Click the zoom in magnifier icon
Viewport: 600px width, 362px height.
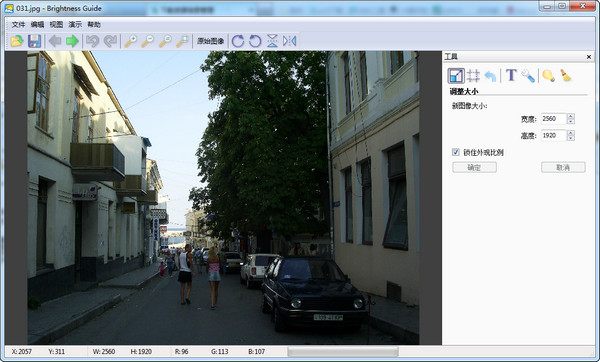click(130, 41)
